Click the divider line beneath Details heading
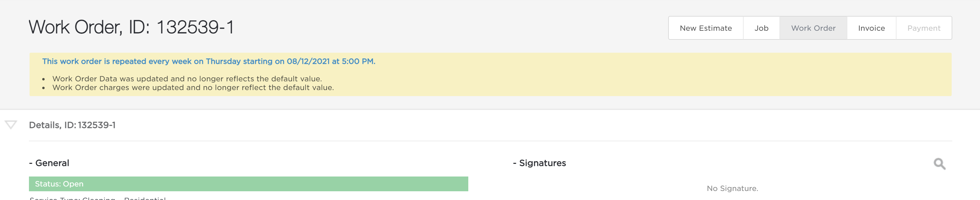Viewport: 980px width, 200px height. point(490,141)
